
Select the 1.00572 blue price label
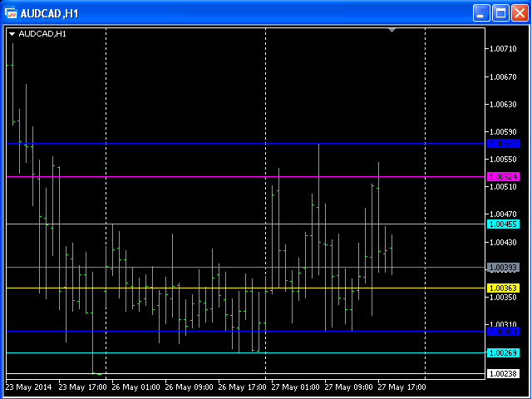[x=503, y=144]
